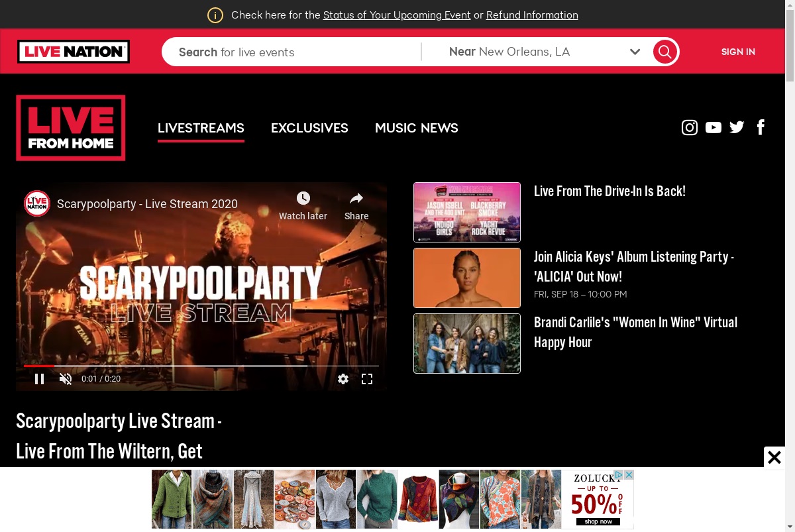
Task: Click Live Nation channel avatar in video
Action: (37, 203)
